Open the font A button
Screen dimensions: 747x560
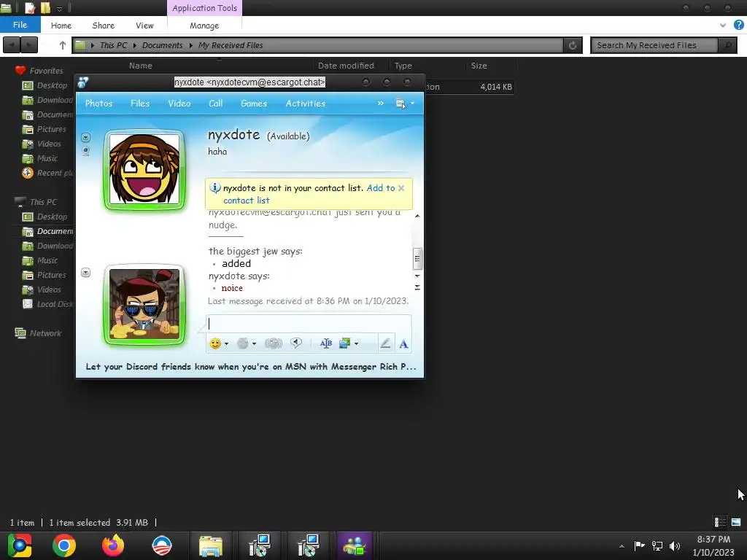click(403, 344)
